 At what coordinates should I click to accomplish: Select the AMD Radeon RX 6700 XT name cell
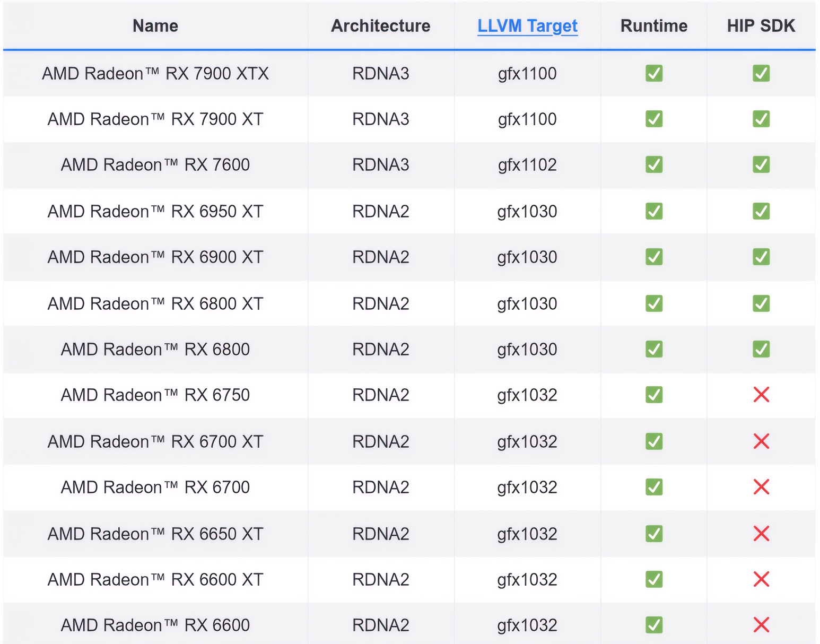(155, 441)
